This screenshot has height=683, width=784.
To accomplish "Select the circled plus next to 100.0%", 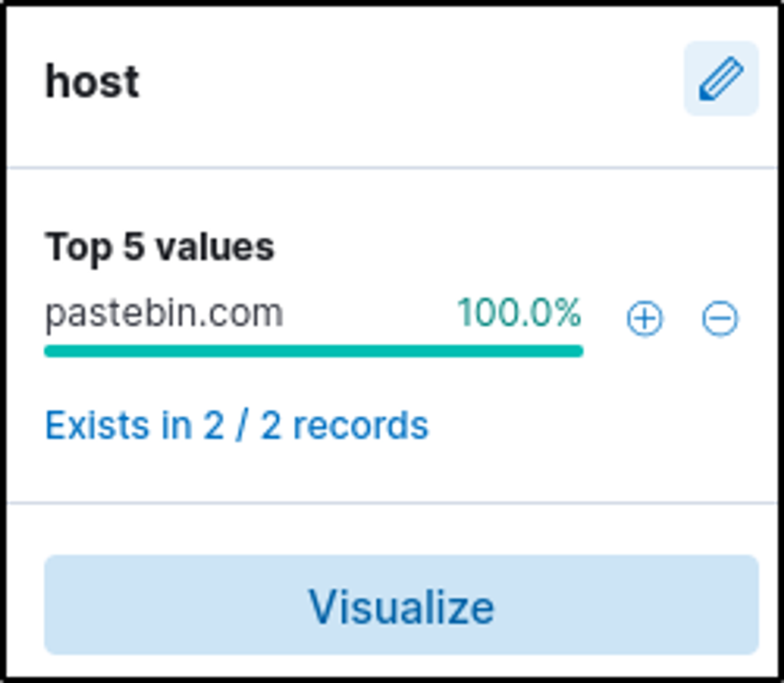I will (x=645, y=319).
